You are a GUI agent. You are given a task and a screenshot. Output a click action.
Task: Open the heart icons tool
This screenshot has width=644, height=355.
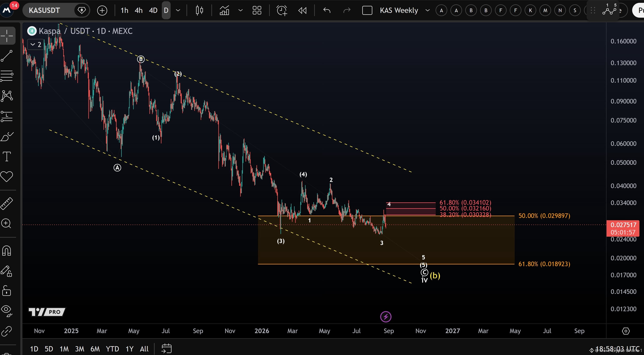click(7, 176)
